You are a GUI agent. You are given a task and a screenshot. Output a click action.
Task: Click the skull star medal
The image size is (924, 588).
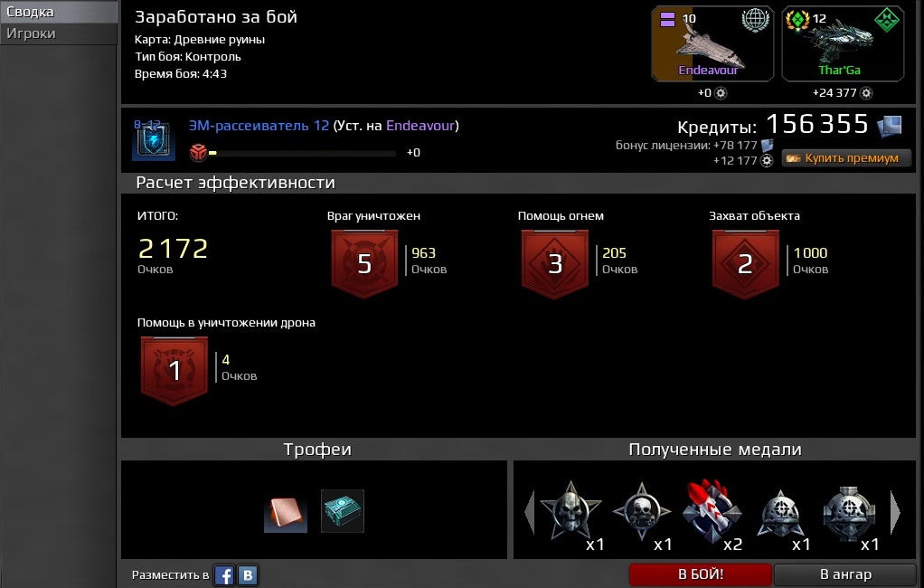[571, 511]
